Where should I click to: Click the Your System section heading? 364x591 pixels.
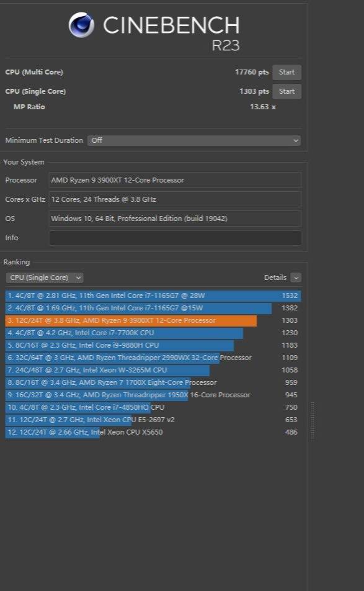24,162
